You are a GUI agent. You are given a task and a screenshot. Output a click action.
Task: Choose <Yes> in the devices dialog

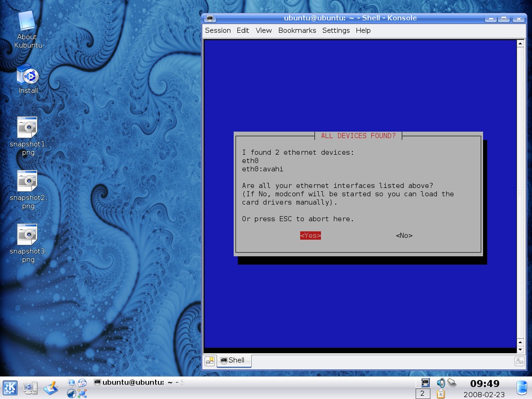point(310,236)
